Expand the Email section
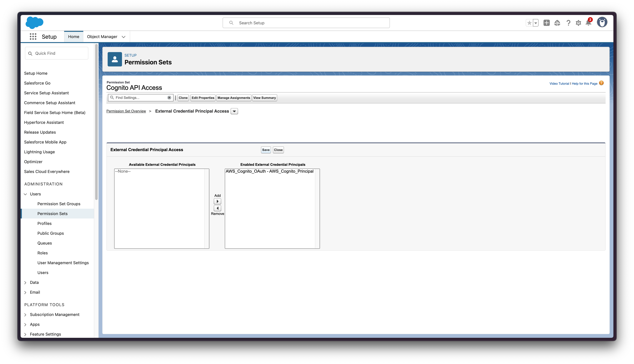634x364 pixels. [x=25, y=293]
